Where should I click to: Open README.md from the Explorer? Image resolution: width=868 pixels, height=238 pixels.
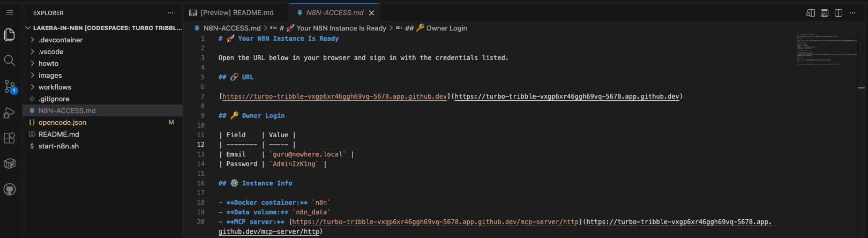coord(103,134)
